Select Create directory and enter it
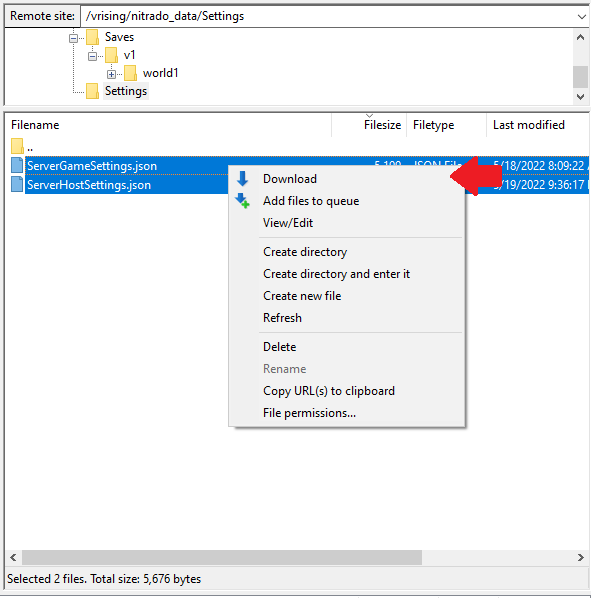 [x=346, y=274]
